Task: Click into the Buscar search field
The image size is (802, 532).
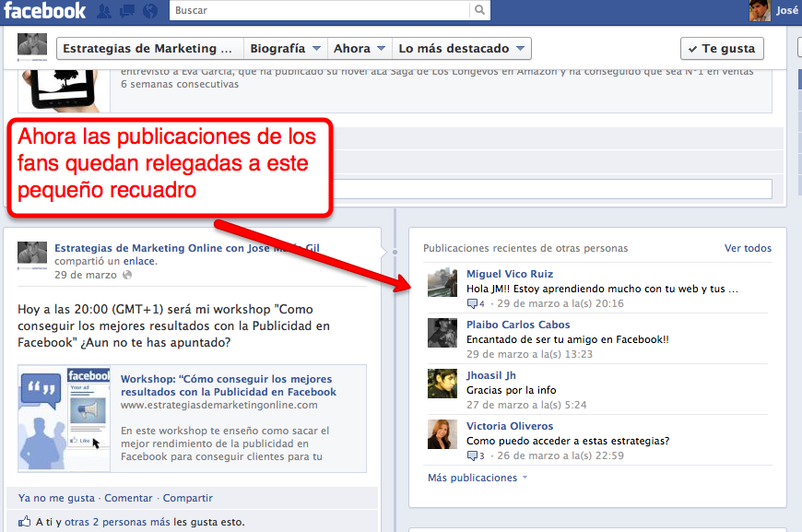Action: point(320,10)
